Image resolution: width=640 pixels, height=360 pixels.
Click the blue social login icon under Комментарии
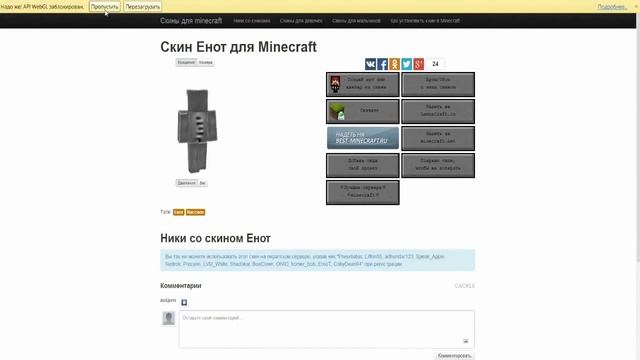(x=184, y=302)
